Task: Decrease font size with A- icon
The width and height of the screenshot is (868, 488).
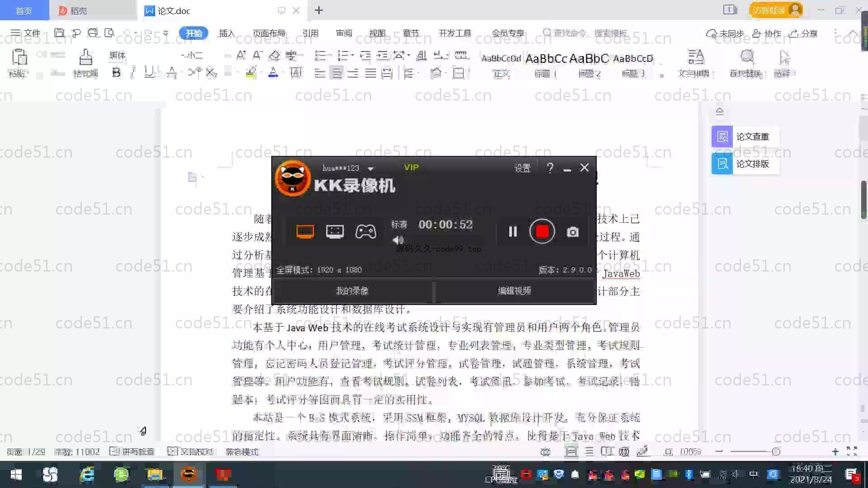Action: point(257,56)
